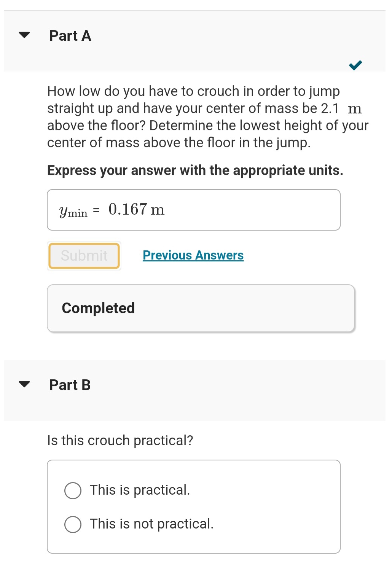Click the correct-answer check icon
This screenshot has height=562, width=392.
tap(355, 65)
